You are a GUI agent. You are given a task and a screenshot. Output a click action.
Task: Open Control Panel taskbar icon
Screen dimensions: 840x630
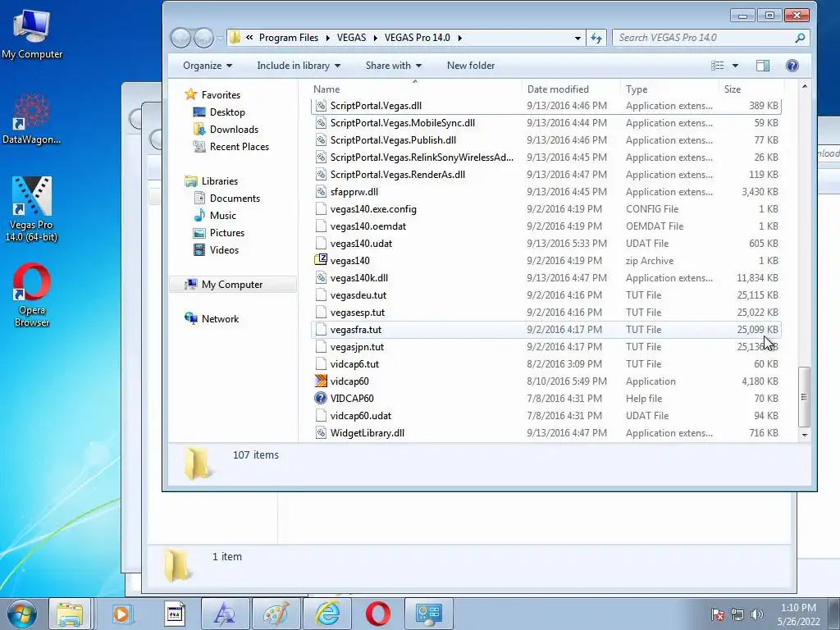pyautogui.click(x=429, y=614)
